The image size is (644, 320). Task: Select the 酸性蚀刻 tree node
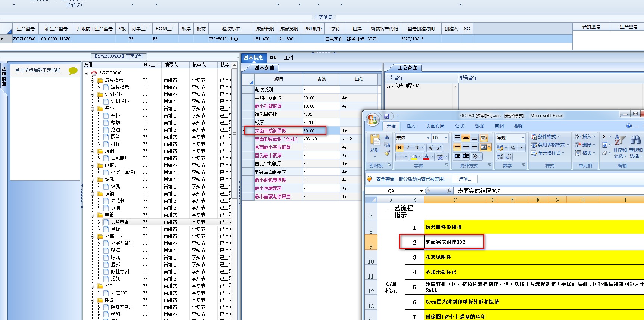pos(120,272)
